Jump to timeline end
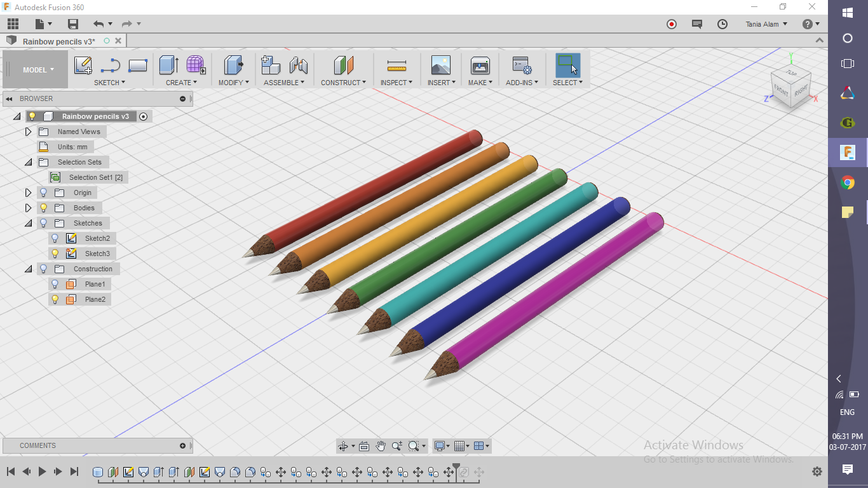 click(x=74, y=471)
